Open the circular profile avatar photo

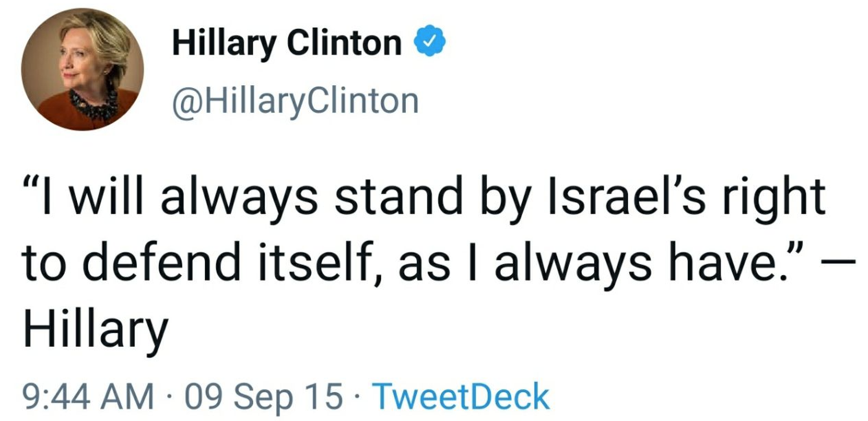point(83,69)
